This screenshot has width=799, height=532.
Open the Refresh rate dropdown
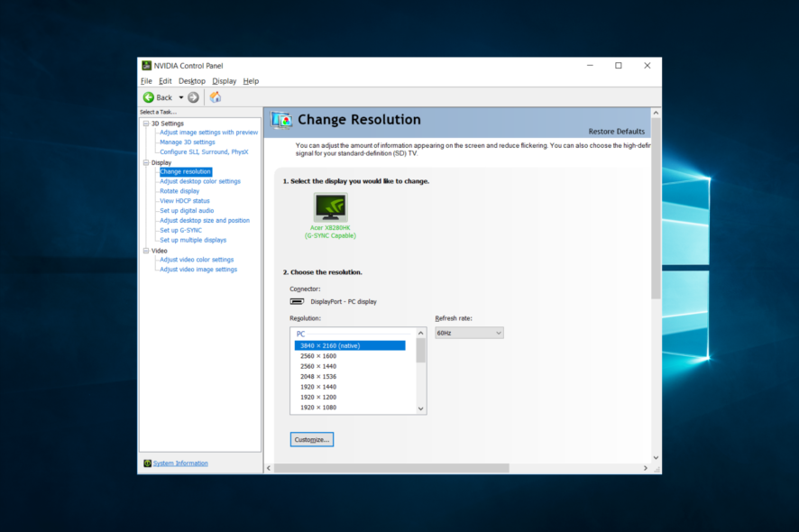[469, 333]
